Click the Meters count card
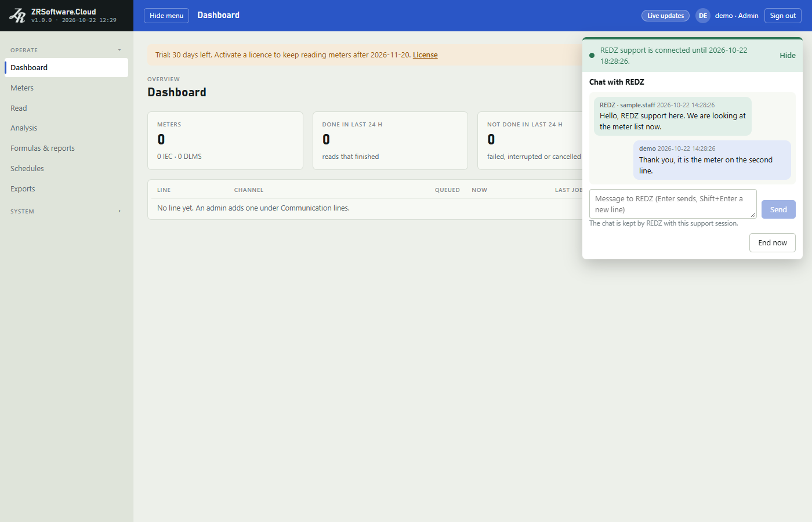Screen dimensions: 812x522 [x=225, y=140]
